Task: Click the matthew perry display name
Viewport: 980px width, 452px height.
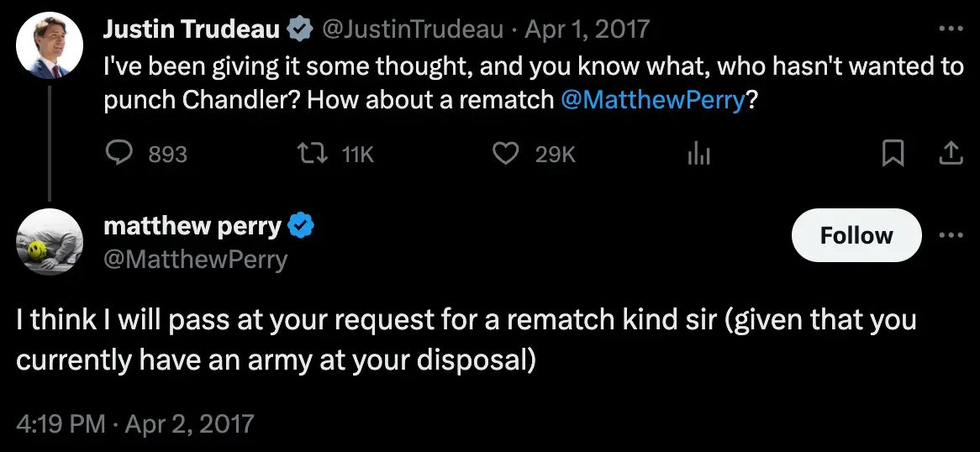Action: 192,226
